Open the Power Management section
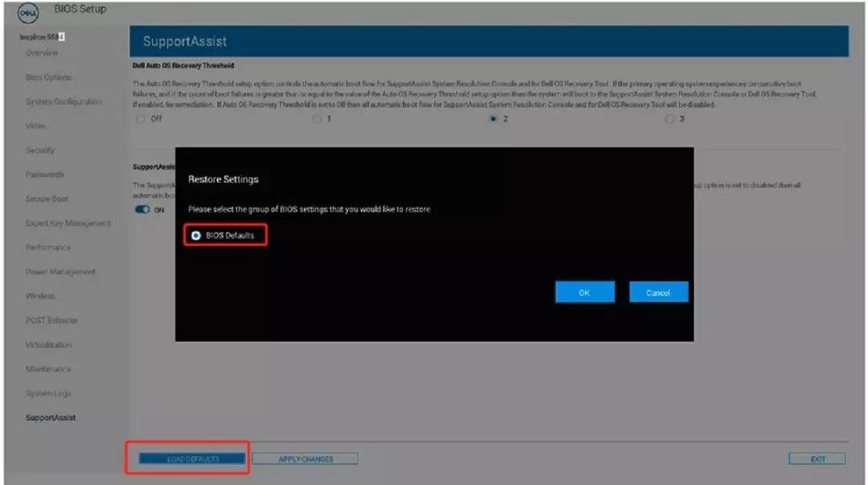This screenshot has width=868, height=485. (x=61, y=271)
